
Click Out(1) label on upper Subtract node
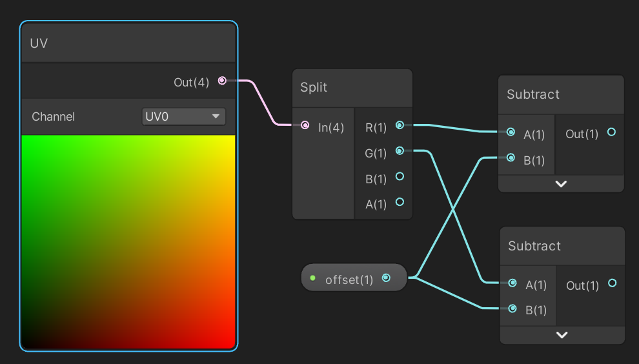(582, 134)
